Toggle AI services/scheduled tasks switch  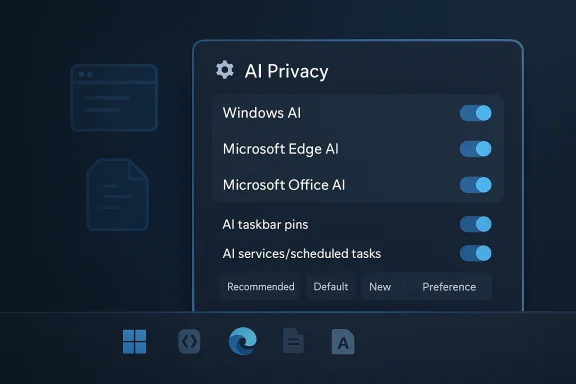pyautogui.click(x=475, y=253)
